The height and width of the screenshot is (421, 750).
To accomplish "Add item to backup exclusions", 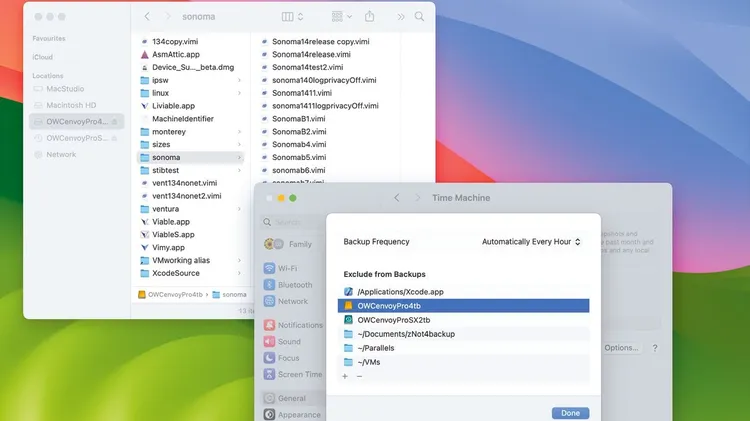I will (345, 377).
